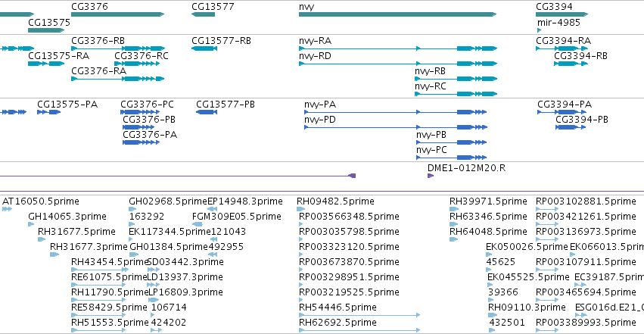Click EST SD03442.3prime

click(185, 262)
